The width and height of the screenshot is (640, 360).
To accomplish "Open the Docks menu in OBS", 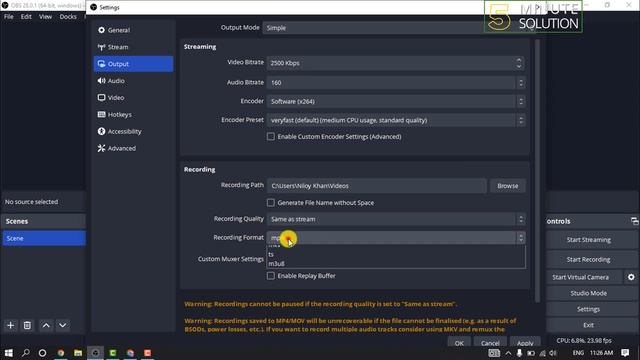I will tap(68, 17).
